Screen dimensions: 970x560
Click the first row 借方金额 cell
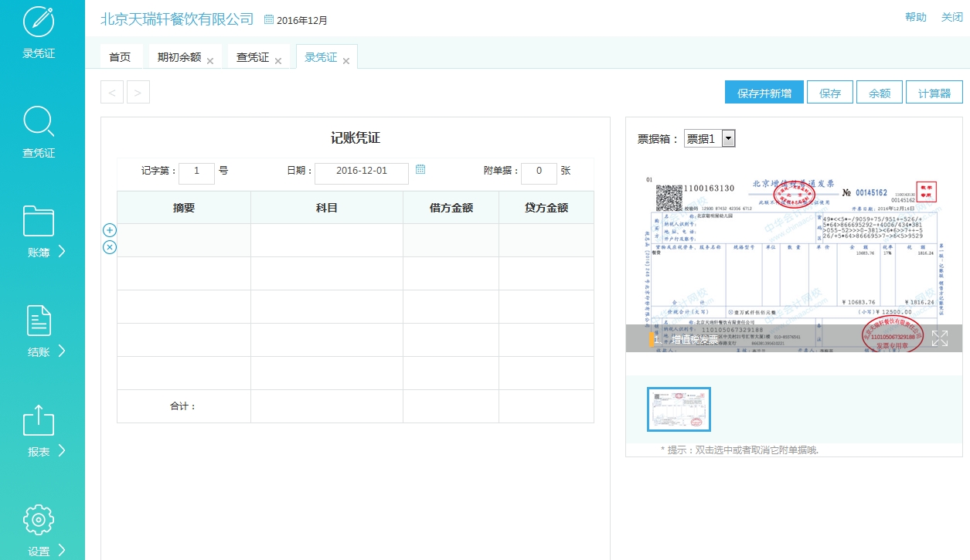click(x=451, y=240)
